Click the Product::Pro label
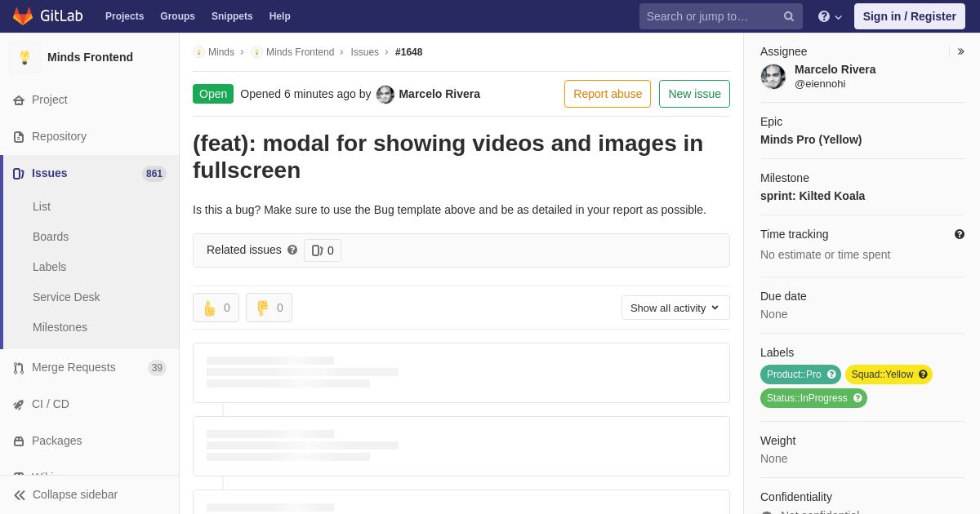This screenshot has width=980, height=514. pyautogui.click(x=794, y=374)
